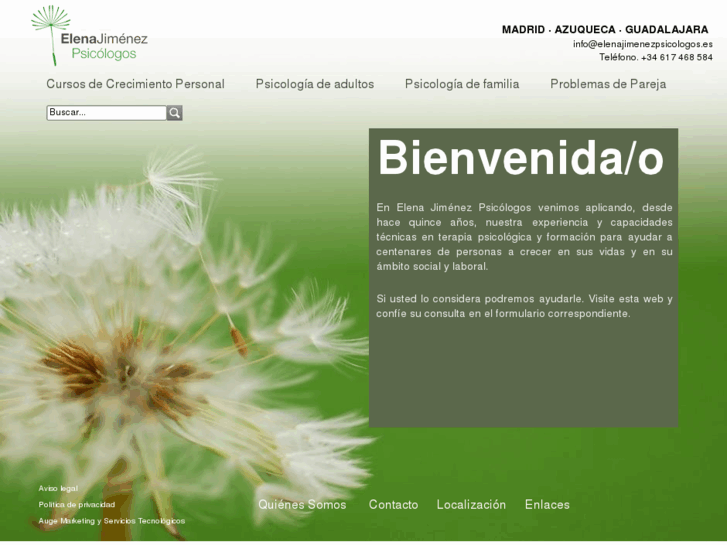This screenshot has height=545, width=727.
Task: Open Psicología de familia menu item
Action: 462,84
